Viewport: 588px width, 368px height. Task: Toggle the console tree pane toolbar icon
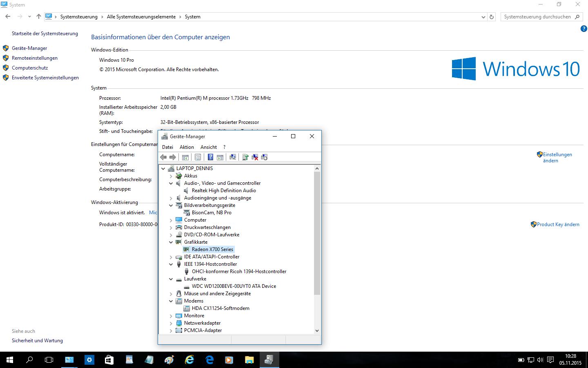tap(185, 157)
